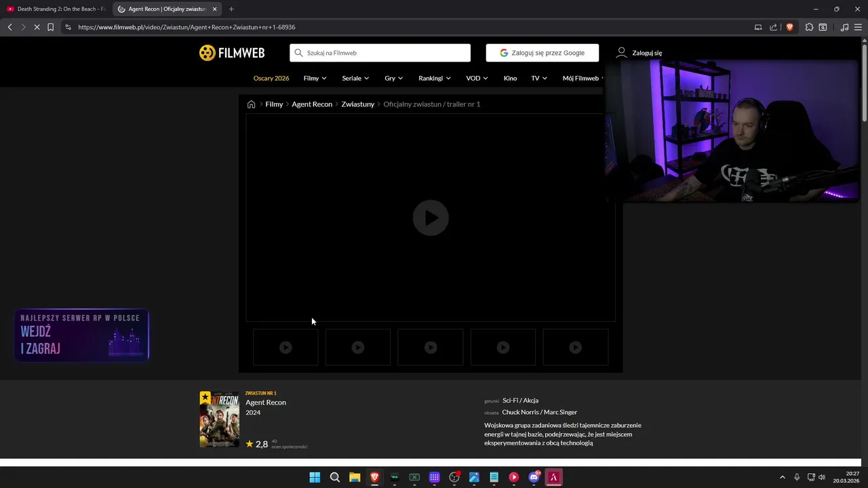Play the main trailer video

coord(431,218)
